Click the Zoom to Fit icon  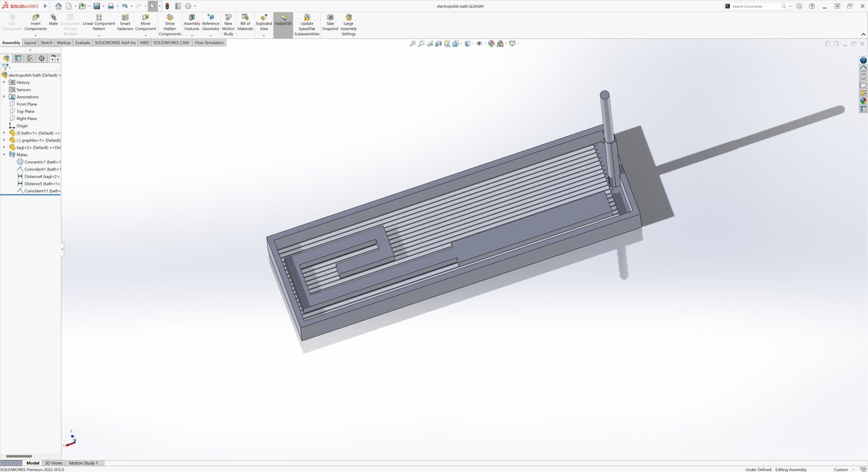coord(413,44)
